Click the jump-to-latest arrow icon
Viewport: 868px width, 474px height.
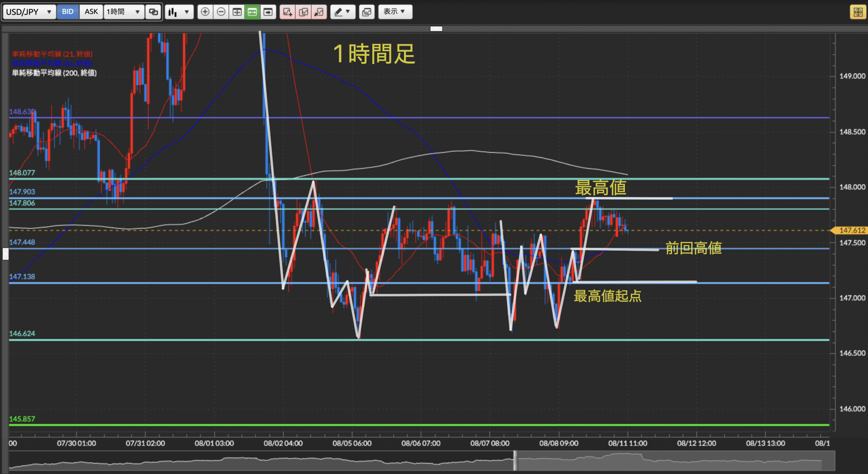click(x=268, y=12)
